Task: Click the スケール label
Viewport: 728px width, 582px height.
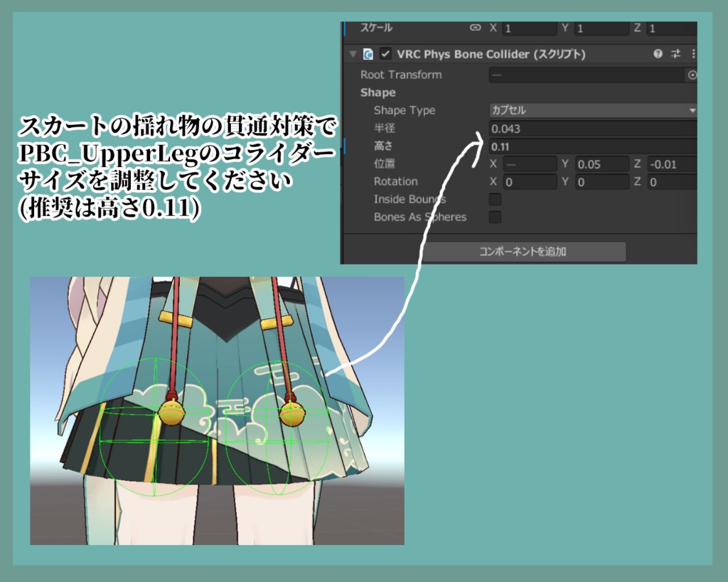Action: (376, 28)
